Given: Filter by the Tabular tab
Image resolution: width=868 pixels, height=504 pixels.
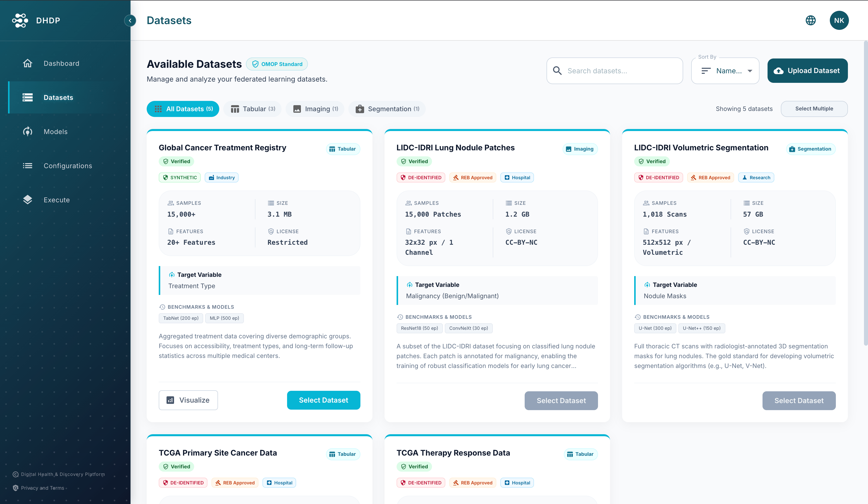Looking at the screenshot, I should point(252,109).
